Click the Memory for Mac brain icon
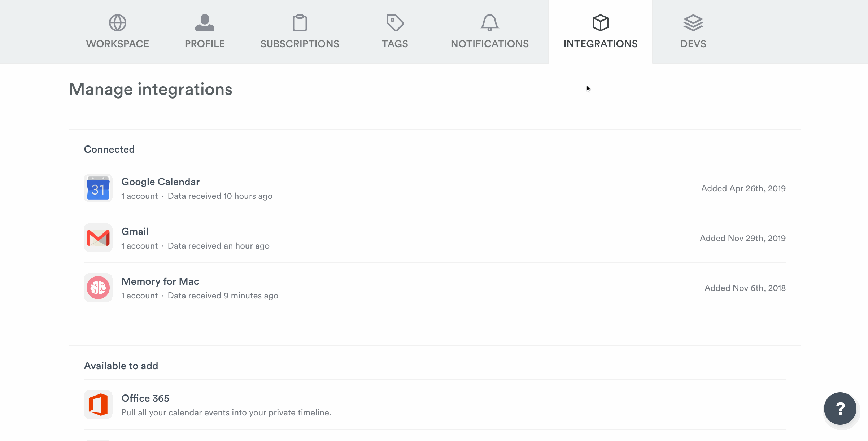Image resolution: width=868 pixels, height=441 pixels. coord(98,288)
